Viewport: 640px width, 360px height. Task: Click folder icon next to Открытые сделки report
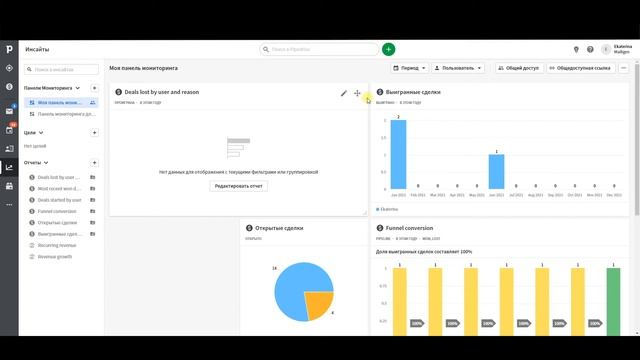coord(93,223)
